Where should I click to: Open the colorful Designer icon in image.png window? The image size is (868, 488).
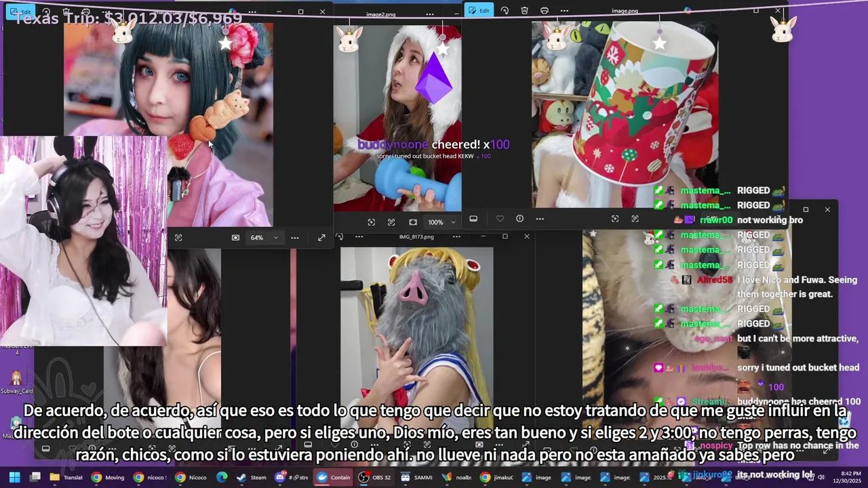tap(687, 11)
